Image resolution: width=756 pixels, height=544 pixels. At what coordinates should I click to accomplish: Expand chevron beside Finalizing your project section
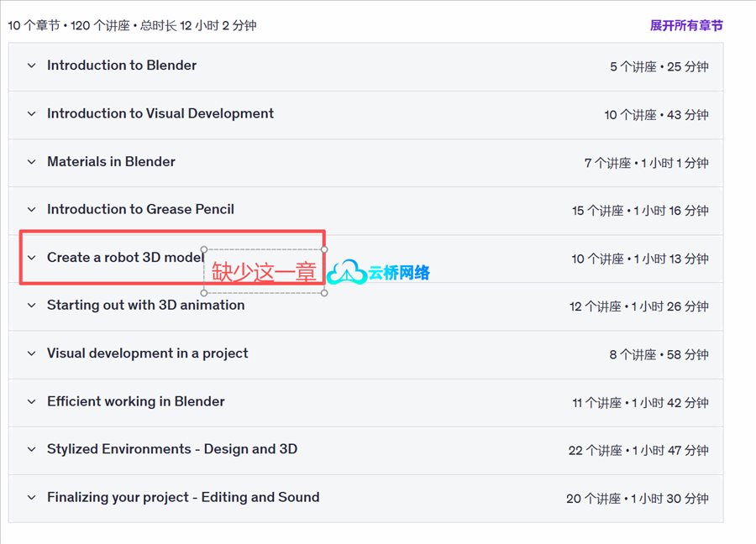coord(32,498)
